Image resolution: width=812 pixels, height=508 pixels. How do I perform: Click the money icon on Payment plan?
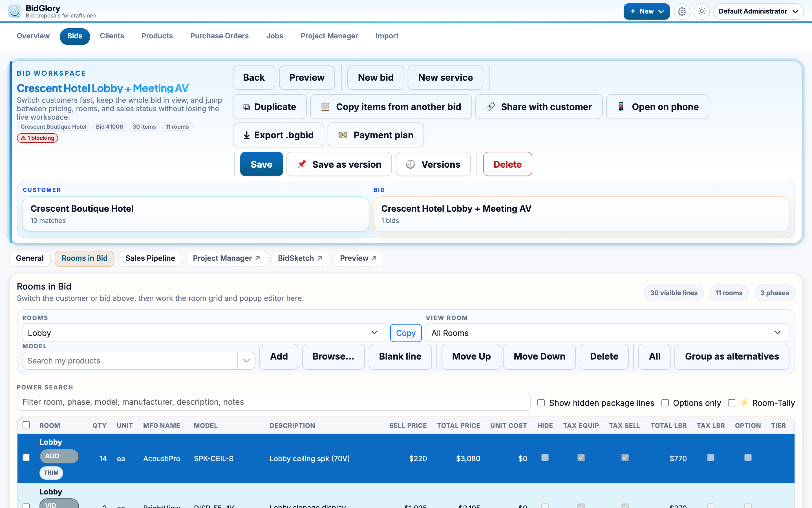tap(343, 135)
